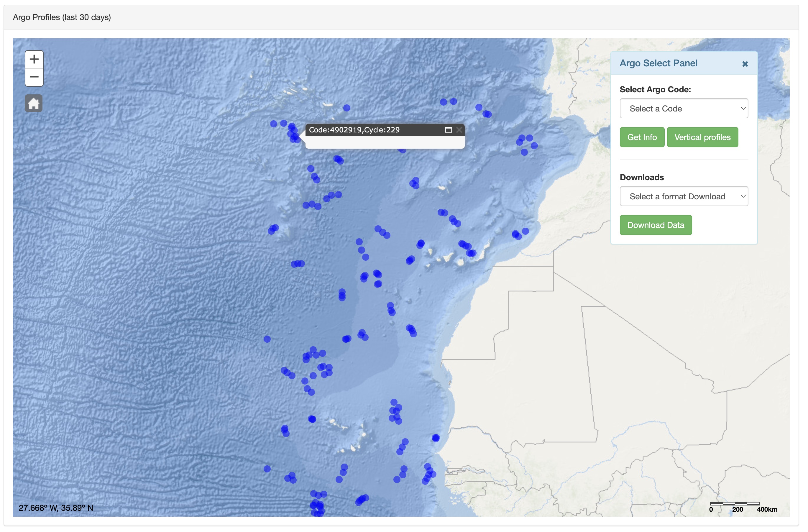Close the Code:4902919 popup
Viewport: 808px width, 532px height.
pos(459,130)
